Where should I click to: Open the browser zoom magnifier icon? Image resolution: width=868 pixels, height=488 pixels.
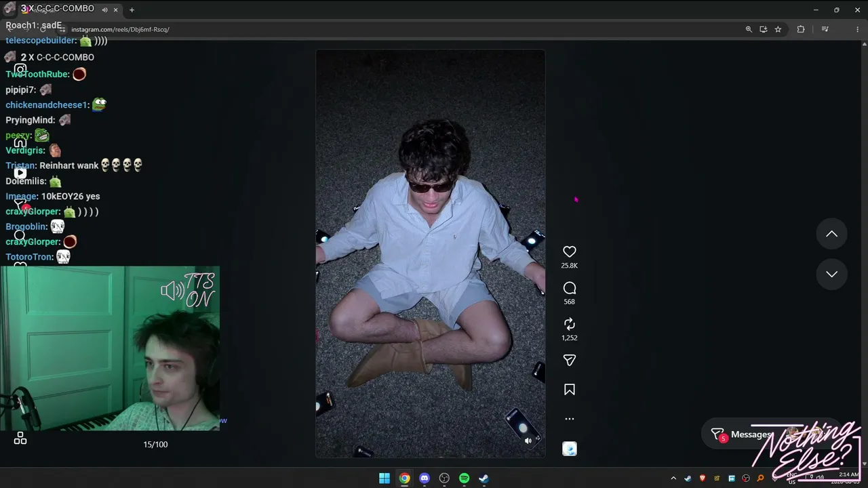click(749, 29)
